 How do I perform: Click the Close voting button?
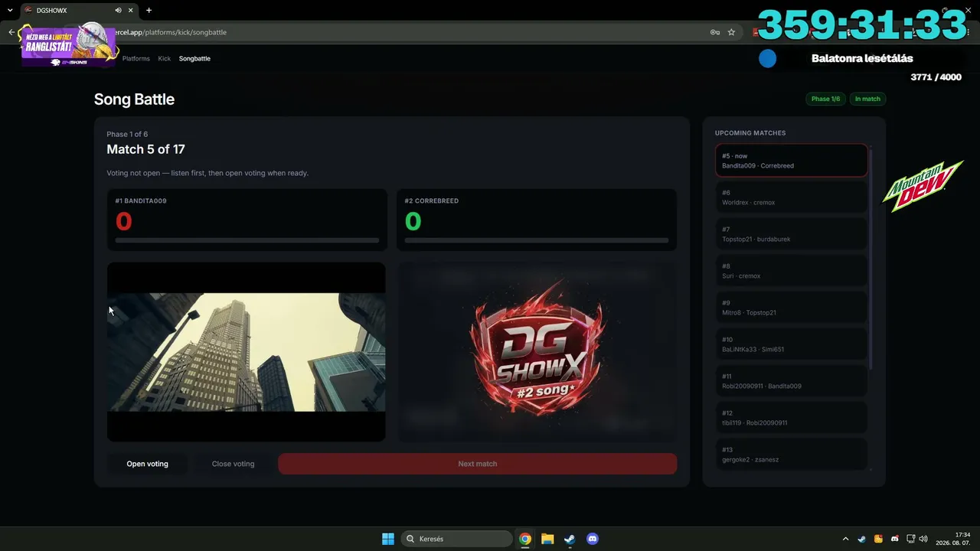coord(233,464)
